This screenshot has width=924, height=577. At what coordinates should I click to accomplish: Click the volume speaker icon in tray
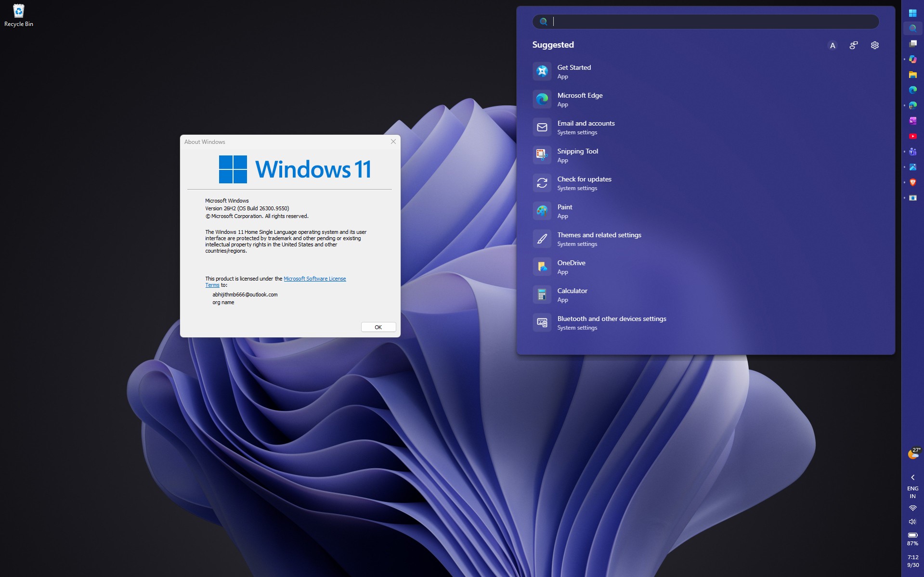tap(912, 522)
